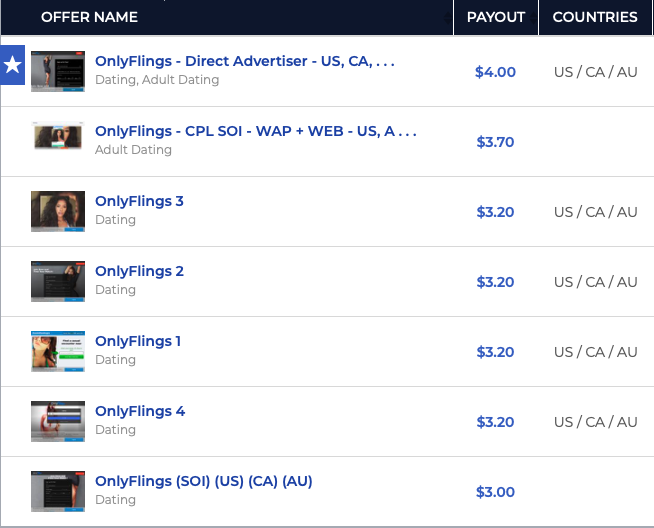
Task: Click $3.20 payout for OnlyFlings 1
Action: pos(496,352)
